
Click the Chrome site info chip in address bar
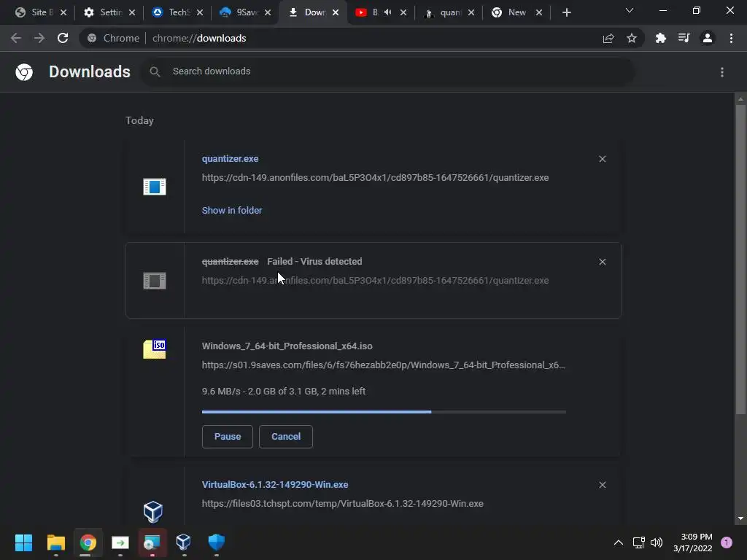coord(113,38)
